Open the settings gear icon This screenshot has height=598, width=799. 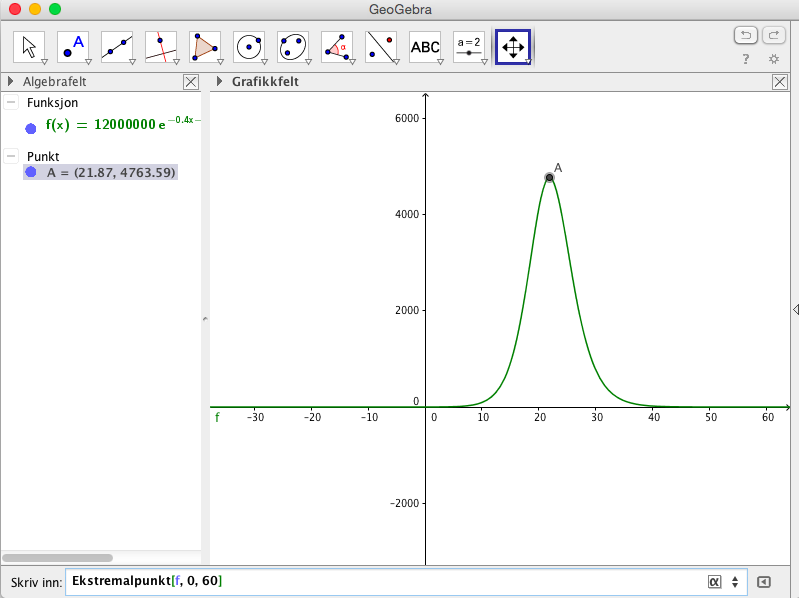click(774, 59)
